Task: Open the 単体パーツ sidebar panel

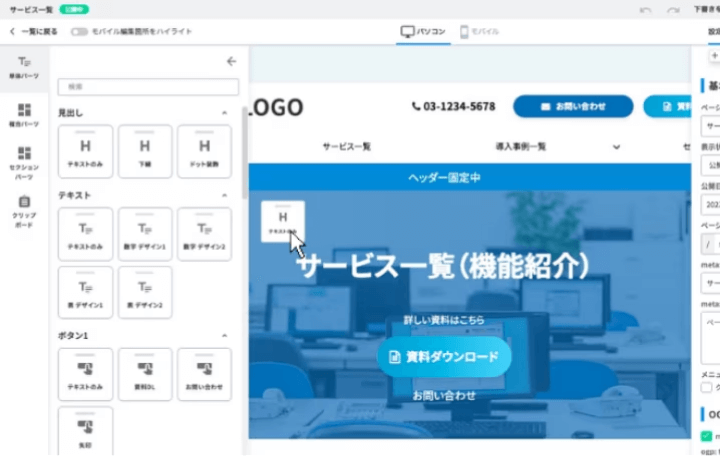Action: (23, 67)
